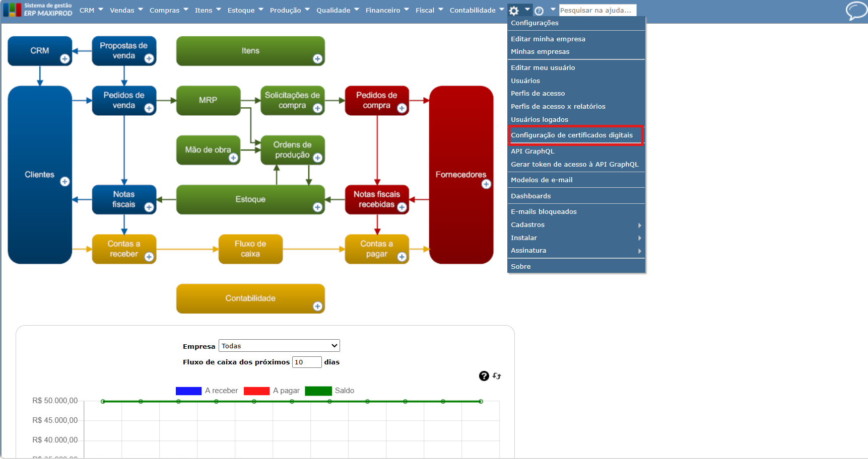Open the Clientes block

[x=40, y=175]
